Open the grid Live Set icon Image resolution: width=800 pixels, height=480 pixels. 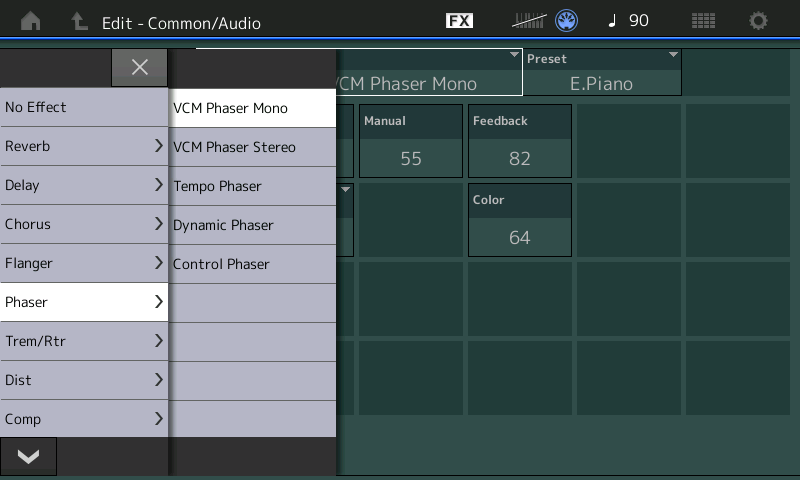coord(703,21)
